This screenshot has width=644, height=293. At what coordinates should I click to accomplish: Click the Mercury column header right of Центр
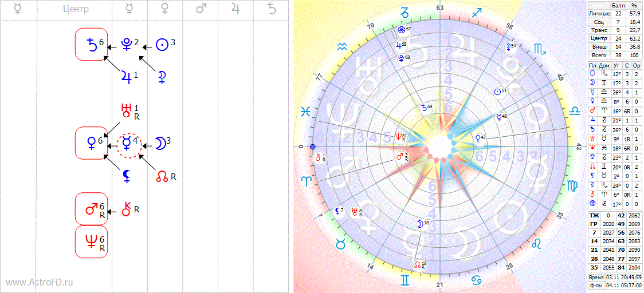[130, 9]
